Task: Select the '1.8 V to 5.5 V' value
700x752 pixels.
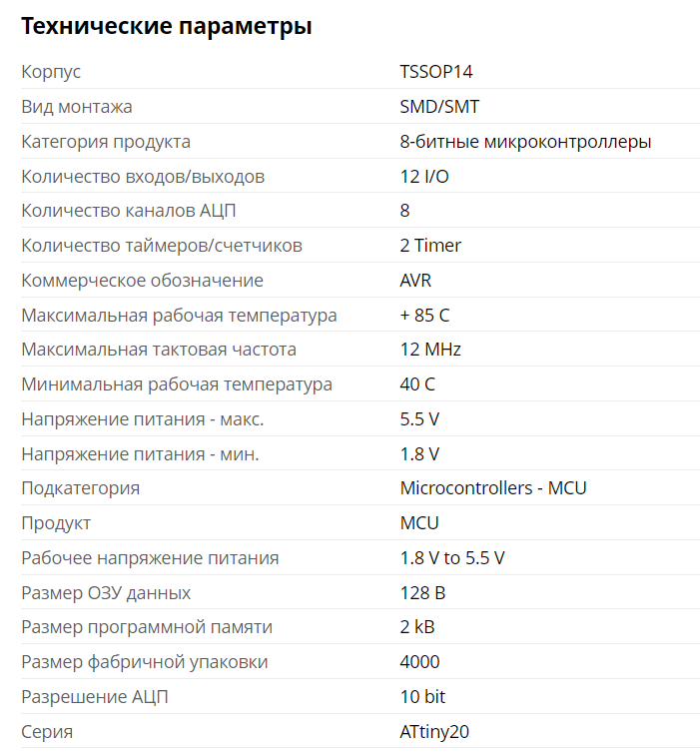Action: tap(452, 558)
